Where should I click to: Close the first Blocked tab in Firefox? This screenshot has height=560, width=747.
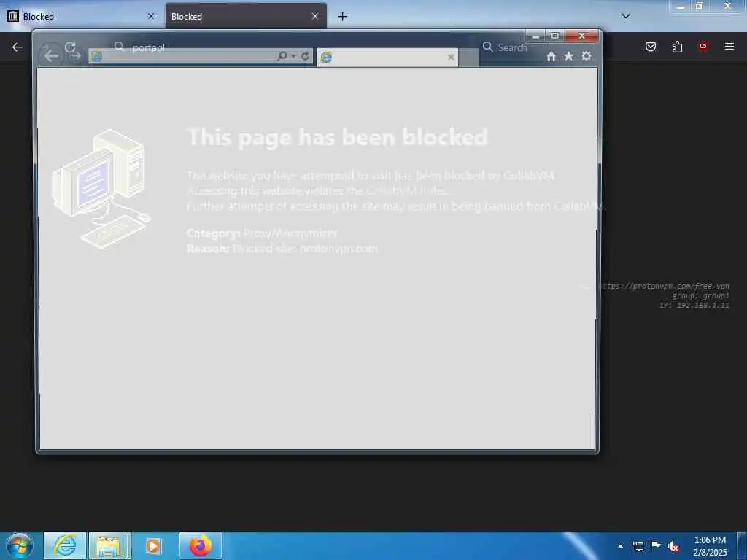(x=151, y=16)
